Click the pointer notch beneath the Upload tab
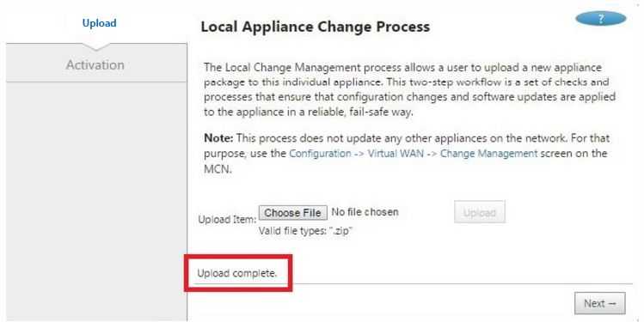The height and width of the screenshot is (322, 644). [x=95, y=46]
